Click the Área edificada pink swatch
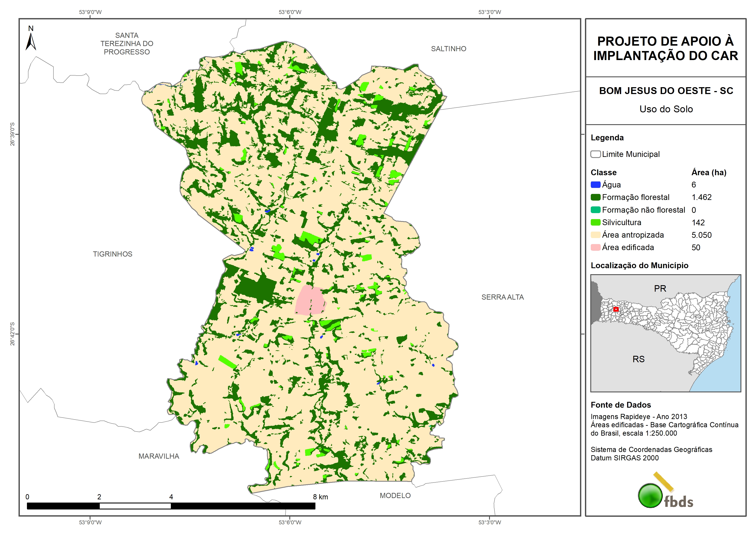756x534 pixels. click(595, 248)
